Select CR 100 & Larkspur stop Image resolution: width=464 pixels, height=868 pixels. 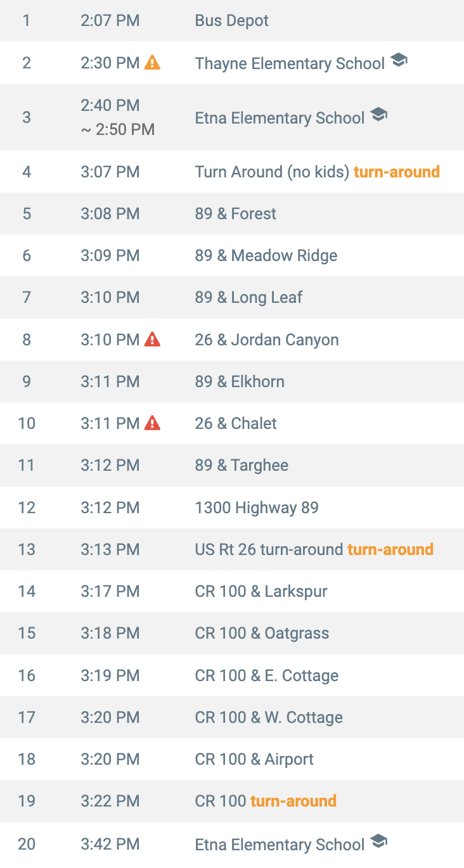[x=232, y=591]
